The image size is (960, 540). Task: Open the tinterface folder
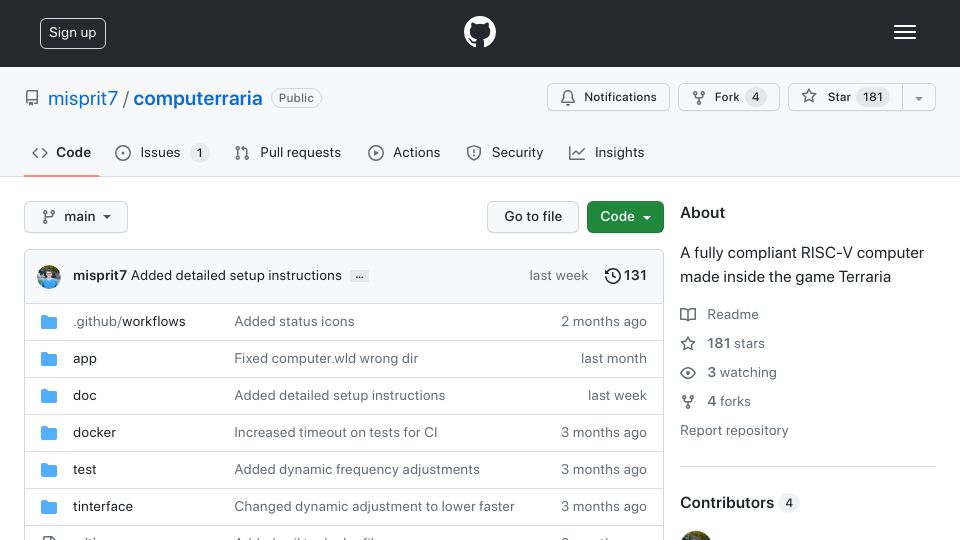(x=103, y=506)
